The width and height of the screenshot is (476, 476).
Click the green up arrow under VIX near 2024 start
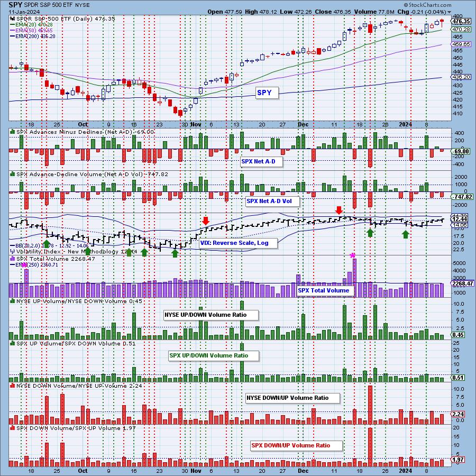tap(406, 234)
